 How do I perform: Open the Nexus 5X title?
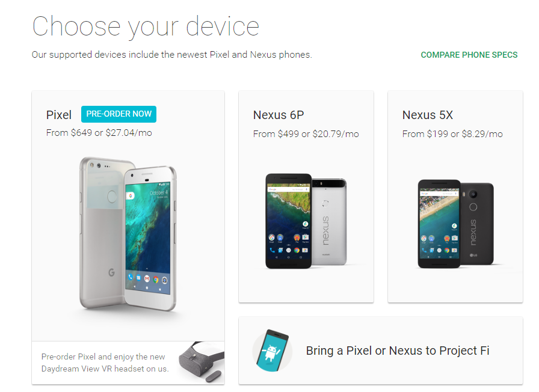pos(428,115)
